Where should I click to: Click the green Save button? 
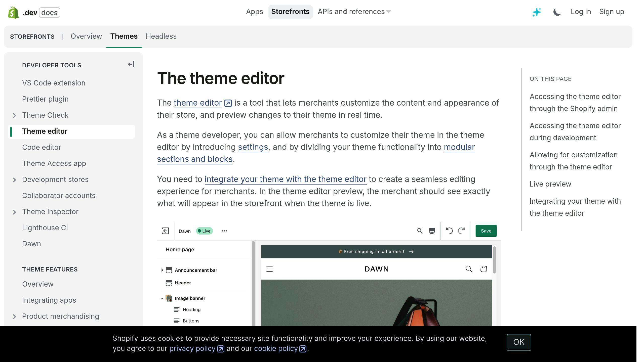(486, 231)
